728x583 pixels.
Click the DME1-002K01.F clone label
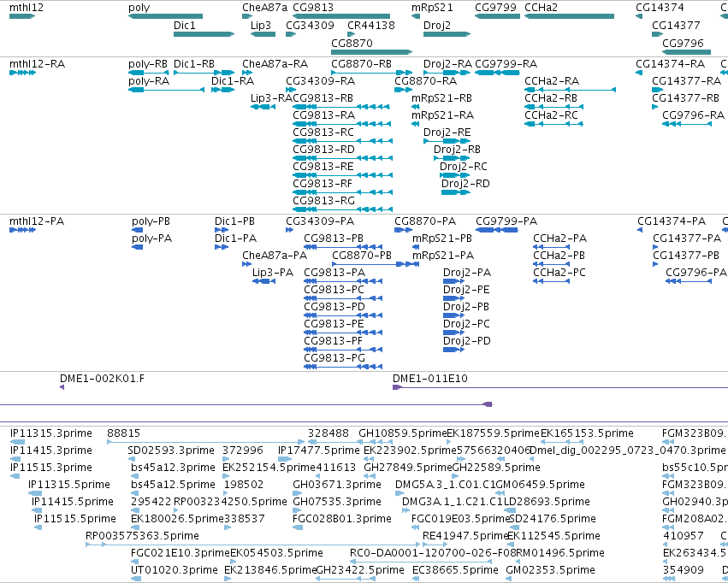point(102,379)
